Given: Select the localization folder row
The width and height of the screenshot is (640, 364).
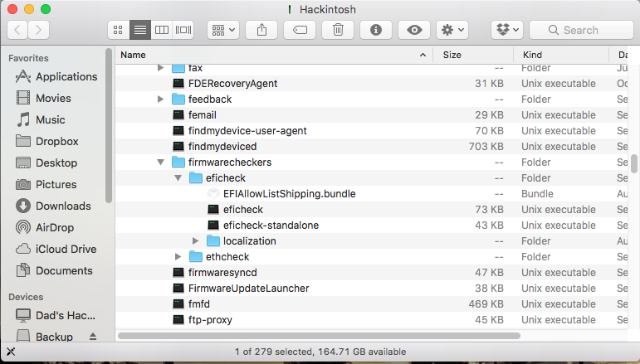Looking at the screenshot, I should point(371,241).
